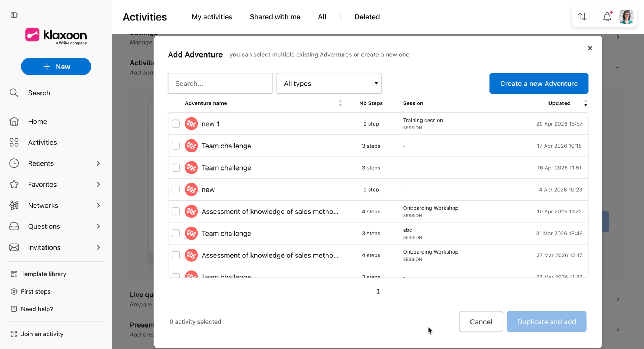The width and height of the screenshot is (644, 349).
Task: Cancel the Add Adventure dialog
Action: coord(481,321)
